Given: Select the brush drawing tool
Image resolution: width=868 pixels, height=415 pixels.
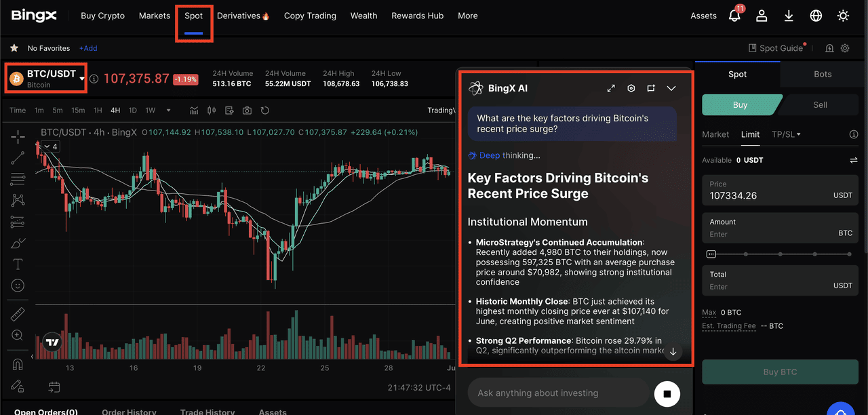Looking at the screenshot, I should (x=18, y=243).
